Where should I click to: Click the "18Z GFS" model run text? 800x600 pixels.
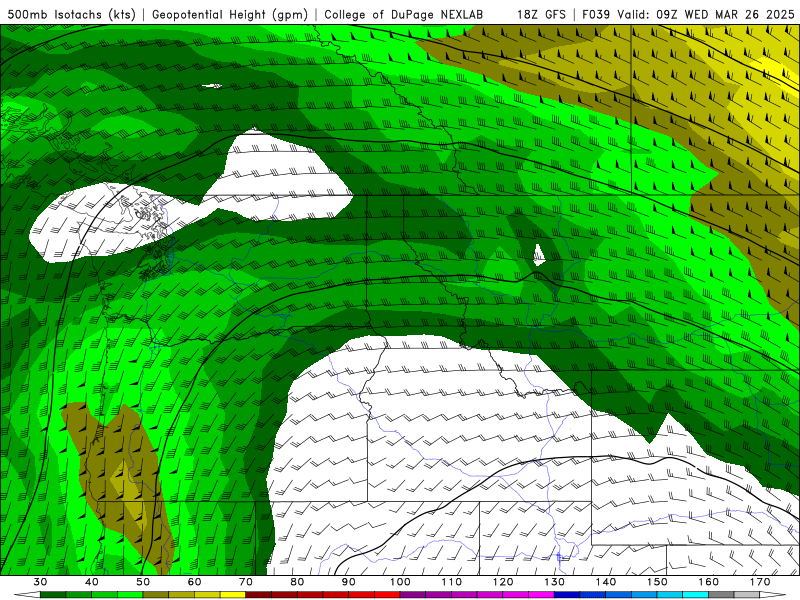click(x=541, y=14)
